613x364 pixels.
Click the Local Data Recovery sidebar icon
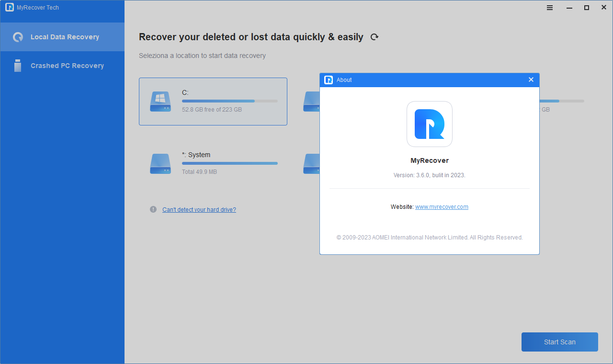coord(18,37)
